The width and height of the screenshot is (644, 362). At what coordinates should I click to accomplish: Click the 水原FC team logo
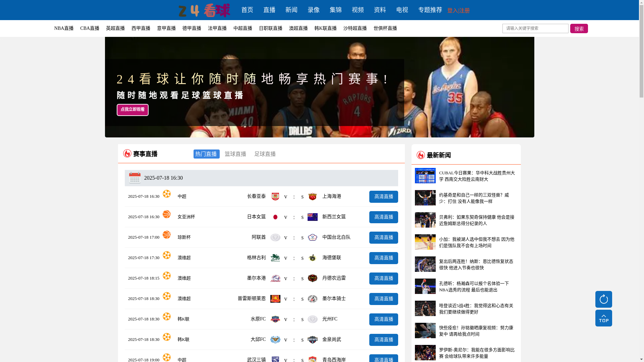tap(275, 319)
